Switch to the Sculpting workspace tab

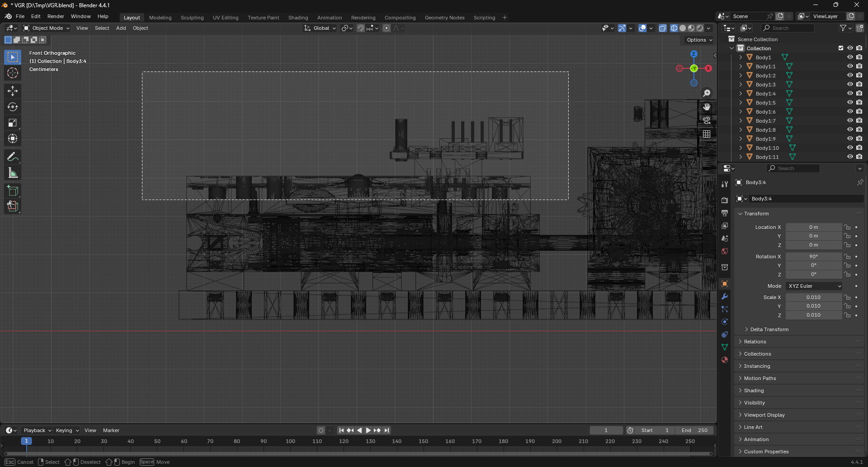coord(192,18)
